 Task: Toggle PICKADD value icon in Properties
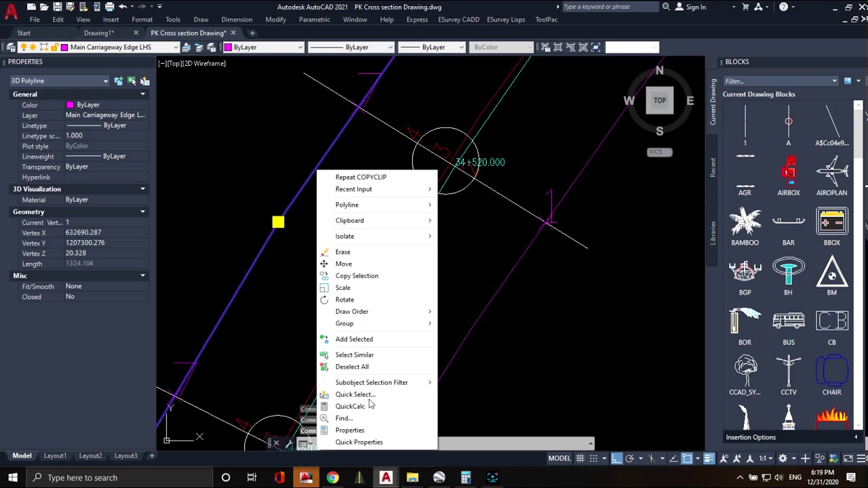tap(119, 81)
